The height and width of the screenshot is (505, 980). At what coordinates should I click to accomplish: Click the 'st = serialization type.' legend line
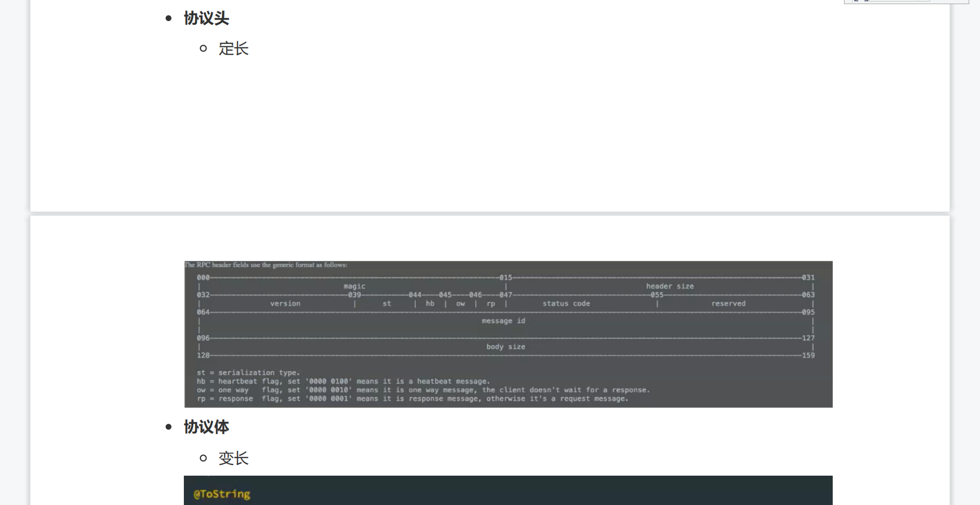click(248, 373)
